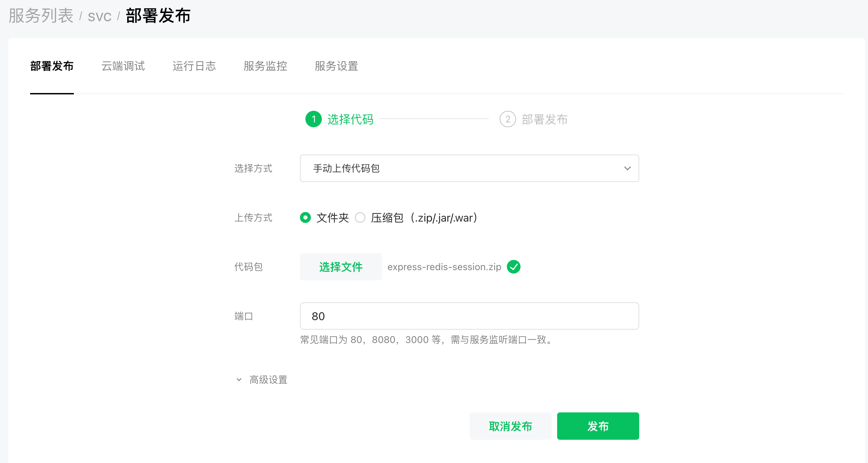Click the step 1 green circle icon
This screenshot has width=868, height=463.
pyautogui.click(x=313, y=119)
